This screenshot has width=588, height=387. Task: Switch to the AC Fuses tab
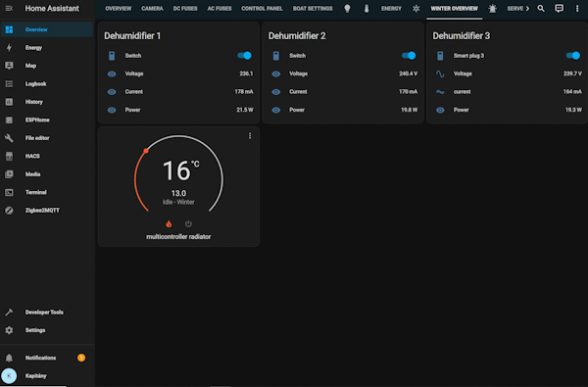(x=220, y=9)
